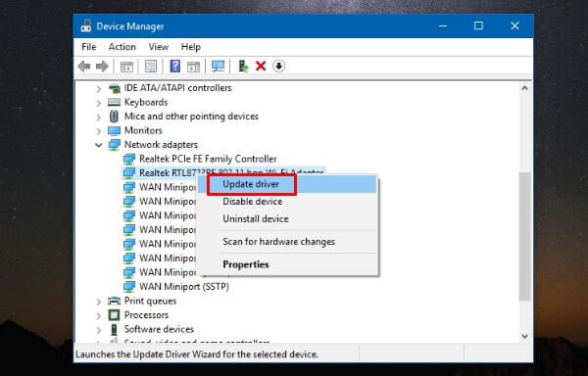Expand the Software devices node

pos(99,330)
